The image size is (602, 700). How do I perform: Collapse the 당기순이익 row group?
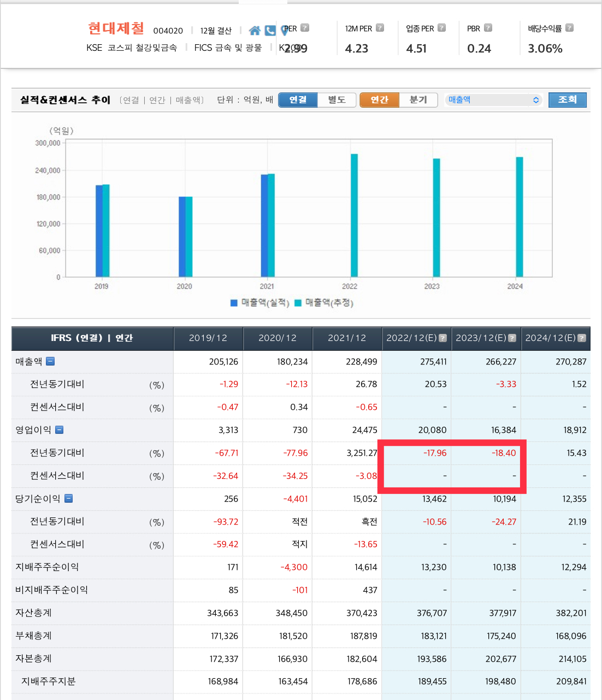point(69,498)
